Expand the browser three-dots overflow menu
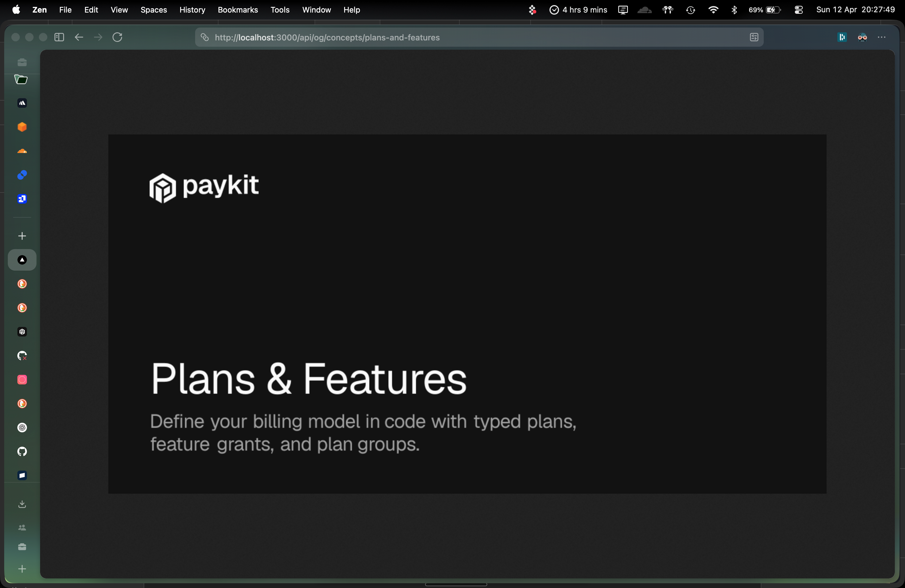 (881, 37)
